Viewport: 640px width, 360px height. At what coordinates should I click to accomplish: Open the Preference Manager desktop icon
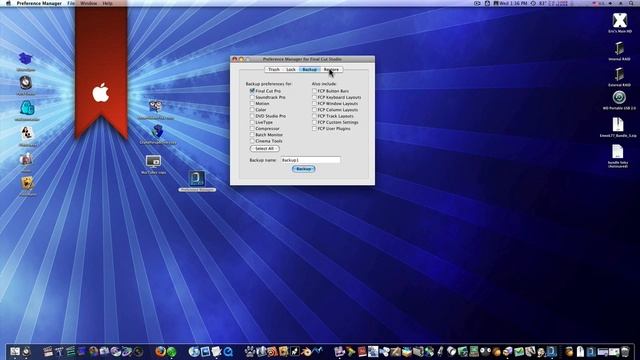coord(197,178)
